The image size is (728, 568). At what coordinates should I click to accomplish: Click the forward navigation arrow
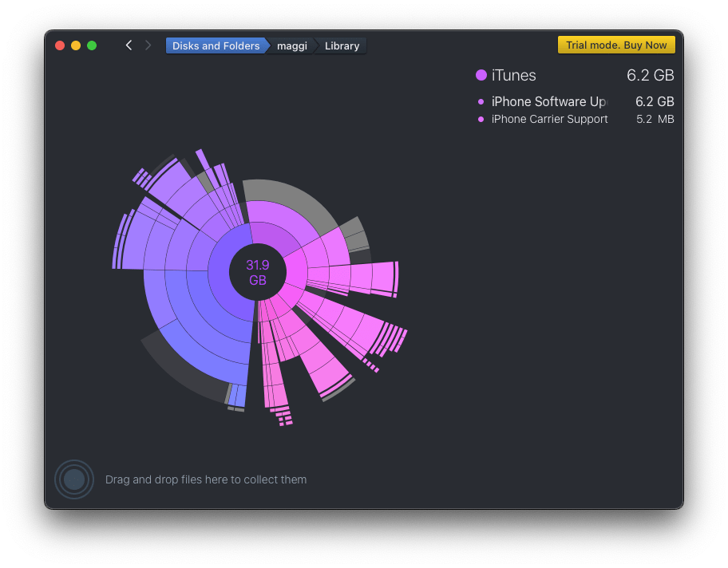click(148, 45)
